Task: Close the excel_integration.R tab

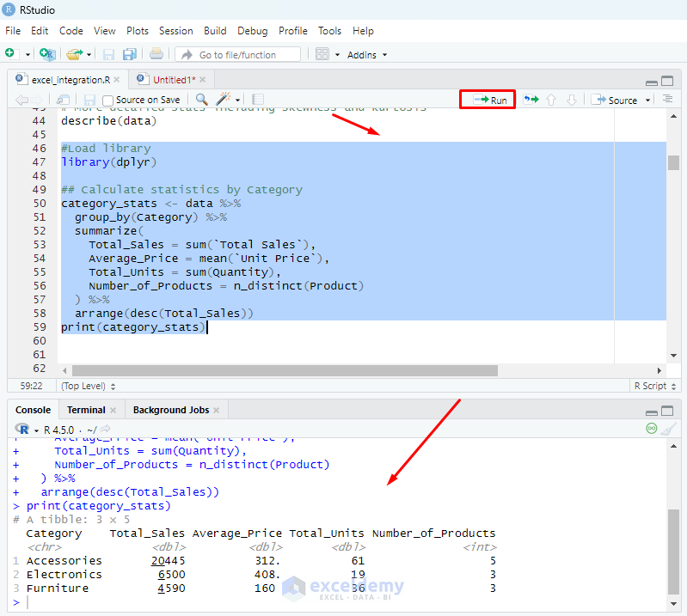Action: pos(117,80)
